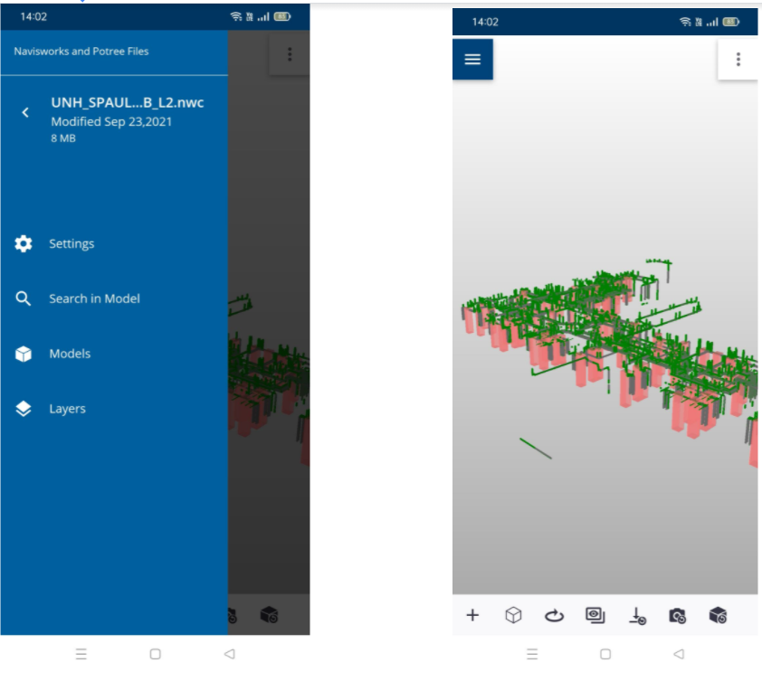Tap the add (+) tool on the toolbar
Screen dimensions: 762x700
point(472,615)
